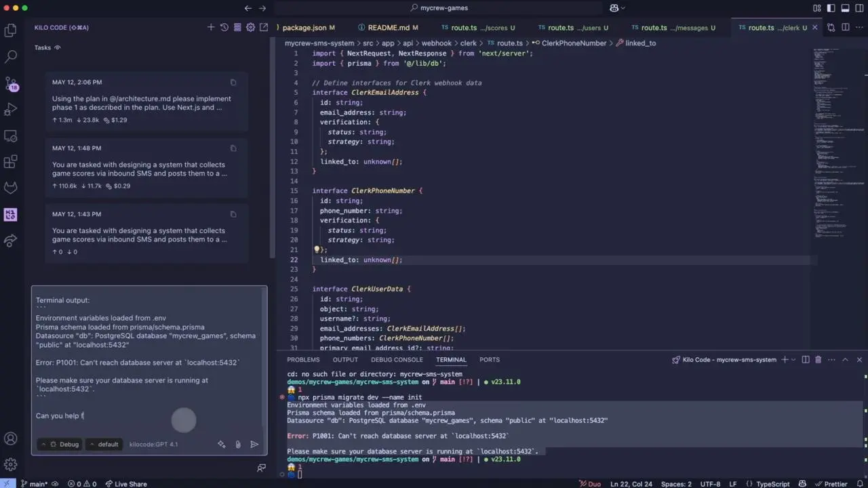Viewport: 868px width, 488px height.
Task: Open Kilo Code settings gear
Action: pos(250,27)
